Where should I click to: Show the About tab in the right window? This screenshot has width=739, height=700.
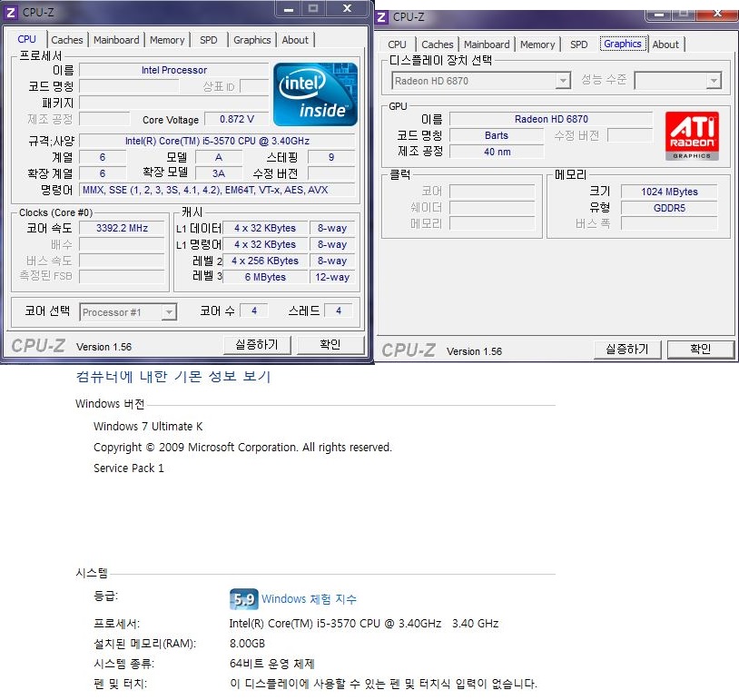coord(665,44)
